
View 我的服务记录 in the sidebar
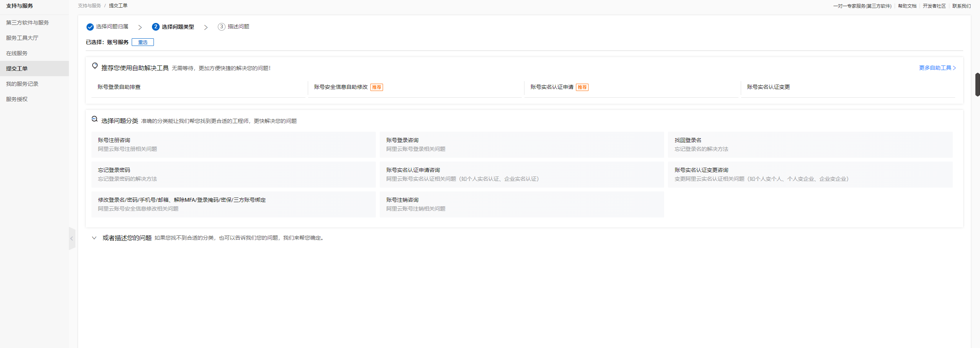[22, 84]
